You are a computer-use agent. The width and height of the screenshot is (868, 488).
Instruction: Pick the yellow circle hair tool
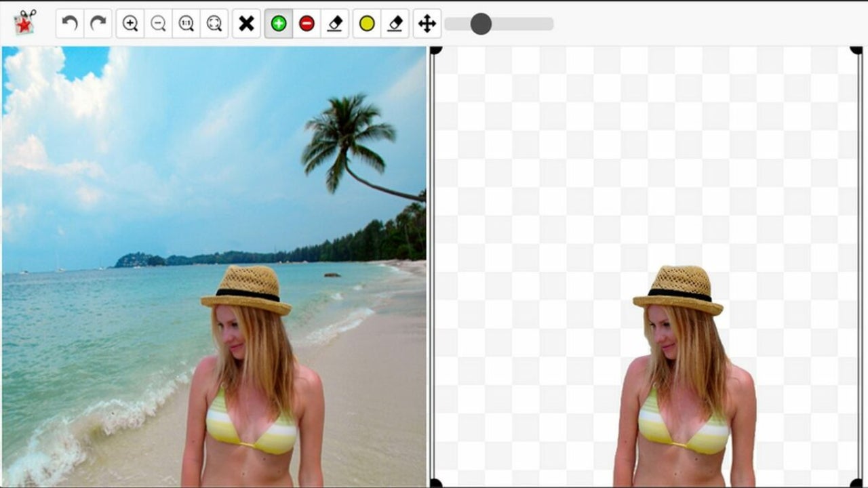pyautogui.click(x=367, y=23)
